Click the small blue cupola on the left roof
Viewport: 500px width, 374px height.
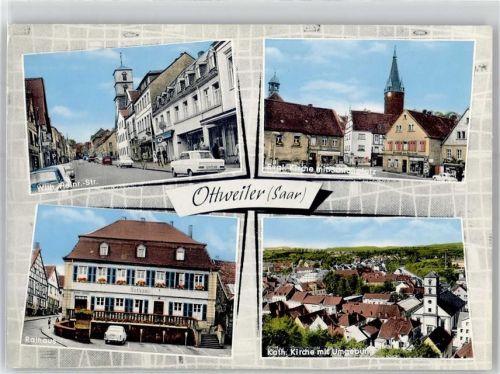[x=274, y=84]
